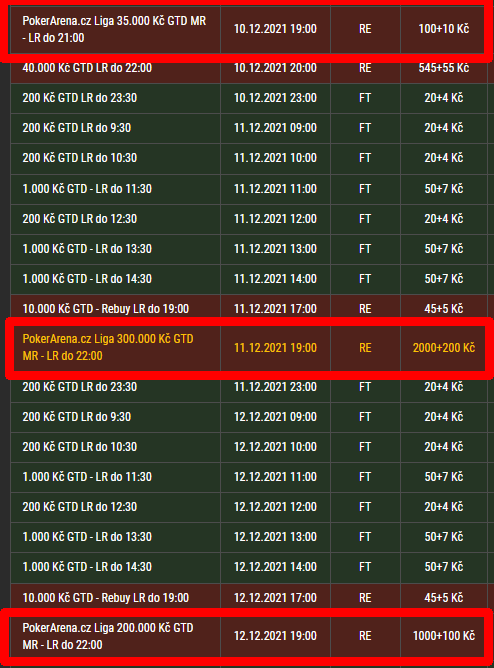The width and height of the screenshot is (494, 668).
Task: Click 200 Kč GTD on 10.12.2021 23:00
Action: coord(247,98)
